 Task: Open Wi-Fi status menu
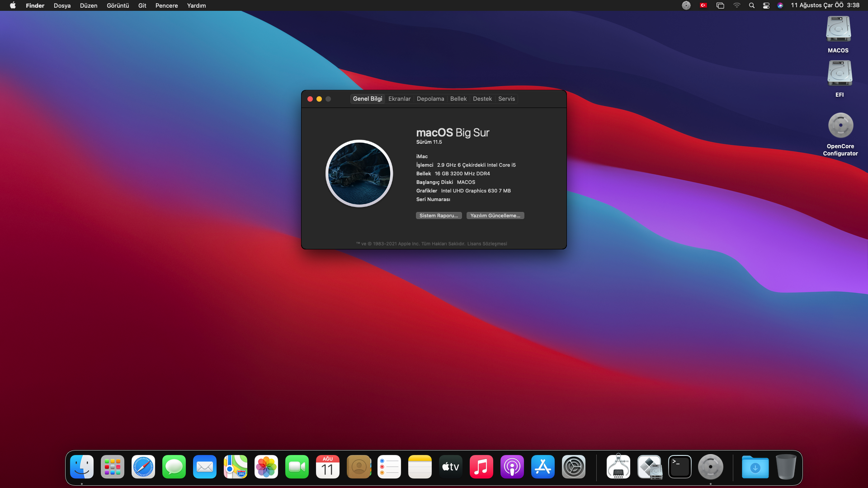(x=736, y=5)
